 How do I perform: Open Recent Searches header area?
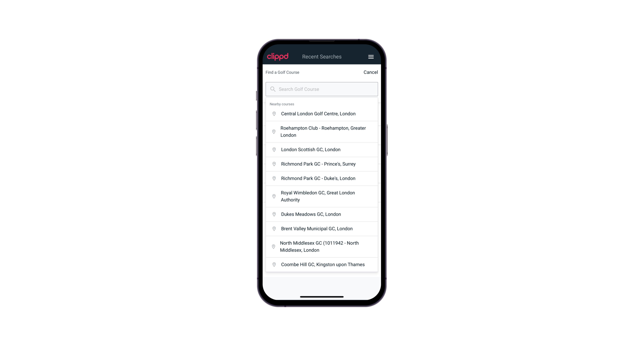322,57
